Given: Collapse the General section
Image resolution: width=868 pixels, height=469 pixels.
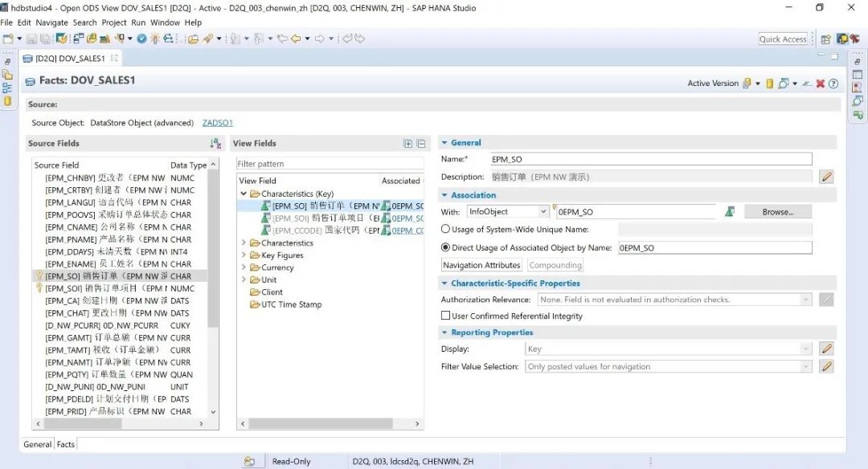Looking at the screenshot, I should pos(444,143).
